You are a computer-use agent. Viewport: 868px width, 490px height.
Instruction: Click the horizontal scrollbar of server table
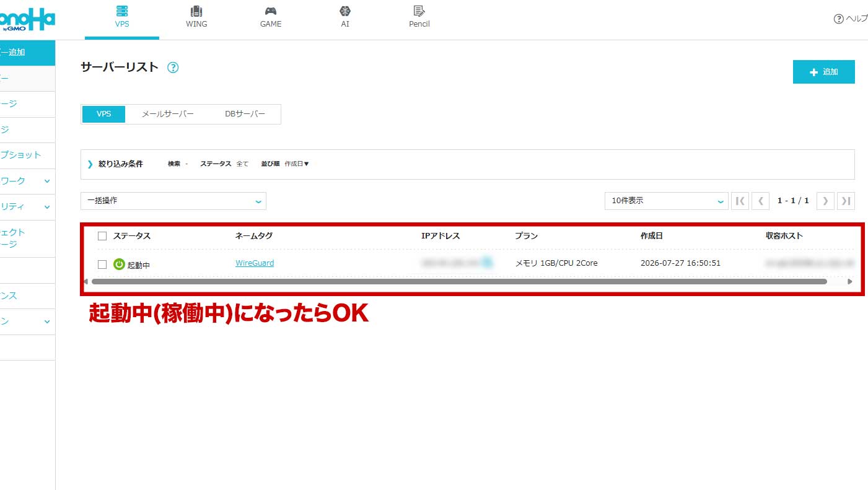pyautogui.click(x=459, y=281)
